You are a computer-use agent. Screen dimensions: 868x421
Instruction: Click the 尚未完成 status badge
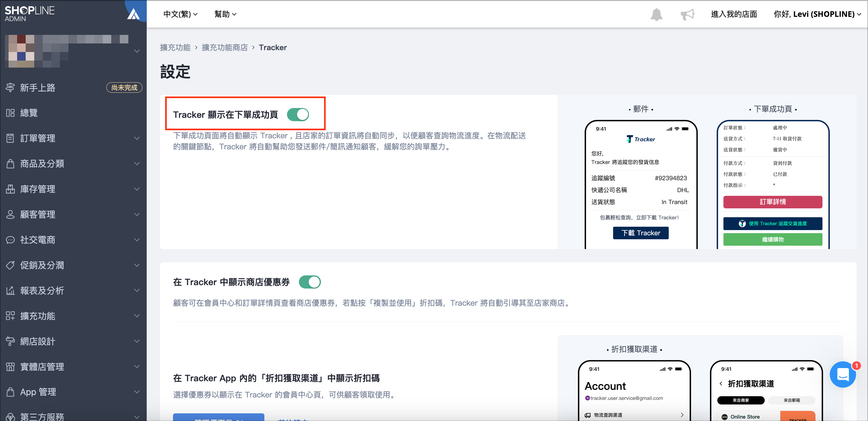pyautogui.click(x=124, y=88)
